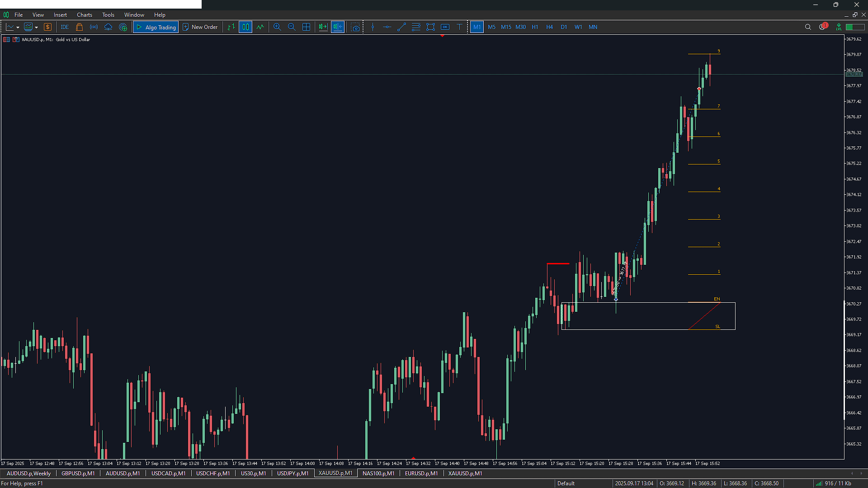Click the zoom out magnifier icon
868x488 pixels.
pyautogui.click(x=292, y=27)
